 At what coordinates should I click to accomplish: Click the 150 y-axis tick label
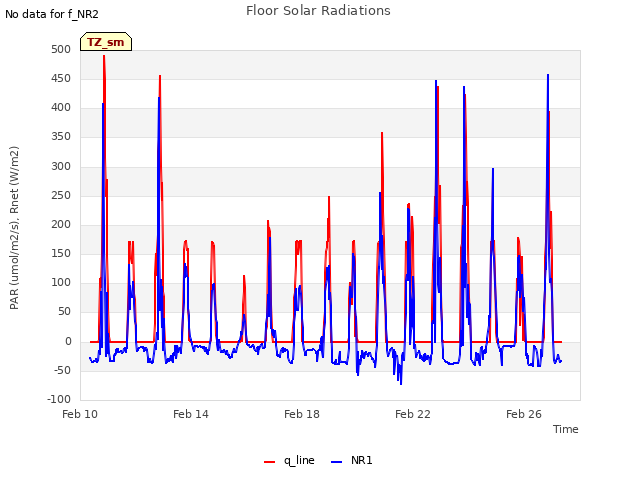tap(61, 253)
